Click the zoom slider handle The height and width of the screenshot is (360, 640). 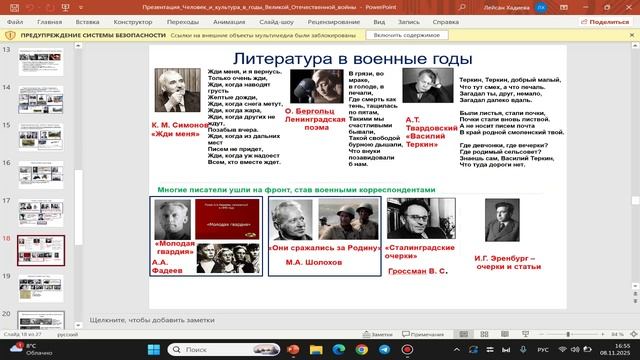(568, 334)
